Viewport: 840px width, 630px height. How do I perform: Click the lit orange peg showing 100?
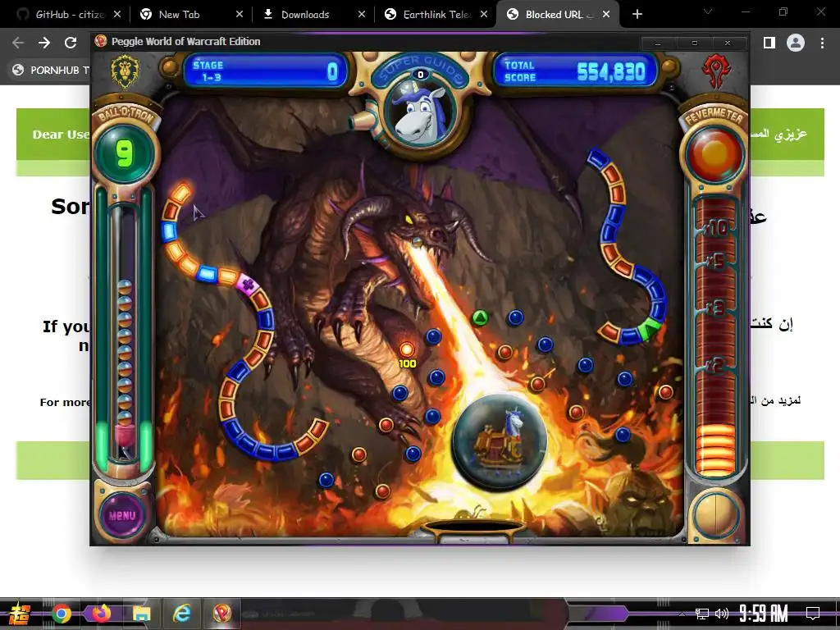(x=407, y=349)
